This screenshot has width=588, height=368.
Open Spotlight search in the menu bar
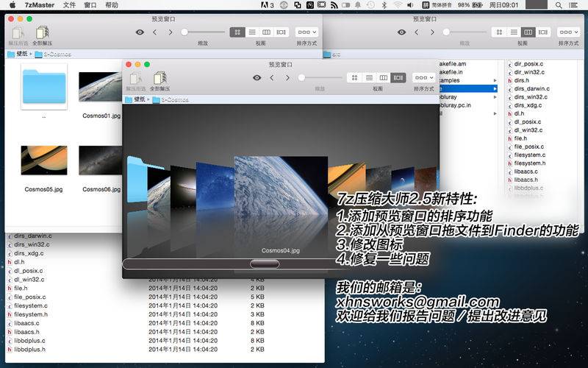[559, 5]
